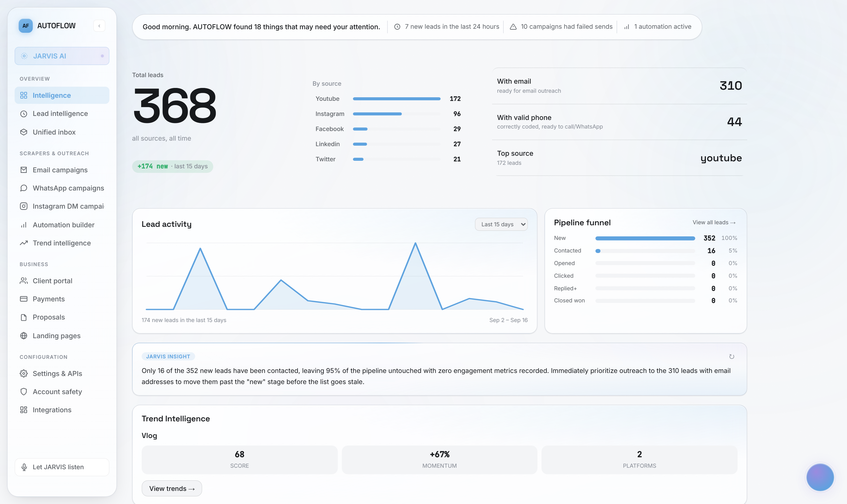Open the Last 15 days dropdown

click(x=501, y=225)
